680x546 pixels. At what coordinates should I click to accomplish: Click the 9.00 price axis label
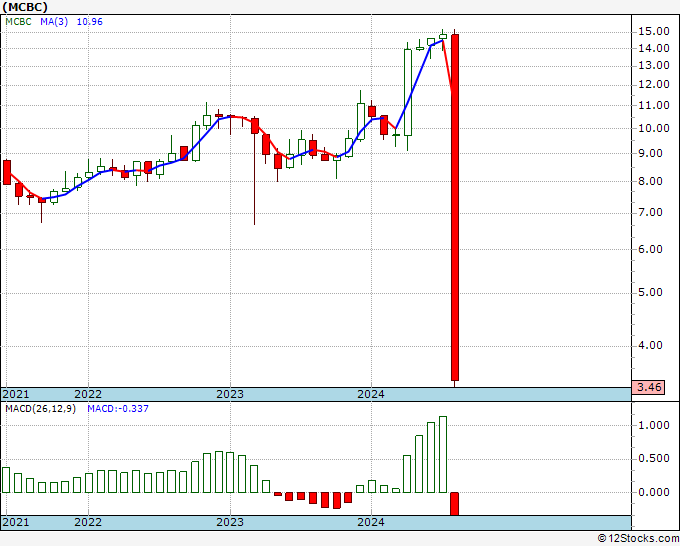click(x=651, y=154)
